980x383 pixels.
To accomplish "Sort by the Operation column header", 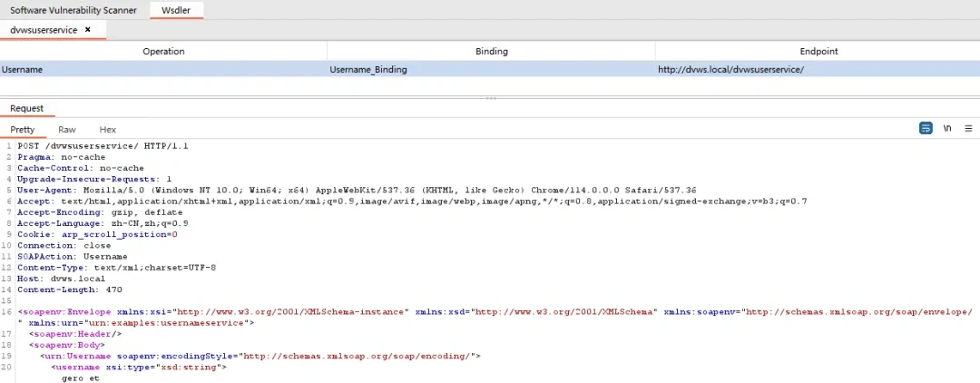I will coord(163,51).
